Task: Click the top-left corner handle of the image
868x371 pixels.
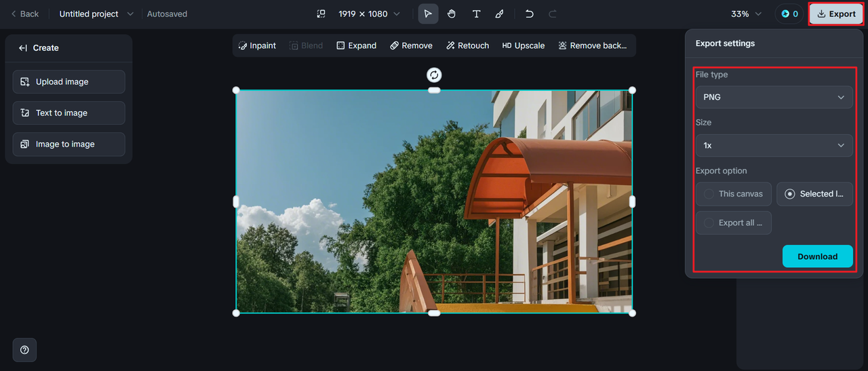Action: pyautogui.click(x=236, y=90)
